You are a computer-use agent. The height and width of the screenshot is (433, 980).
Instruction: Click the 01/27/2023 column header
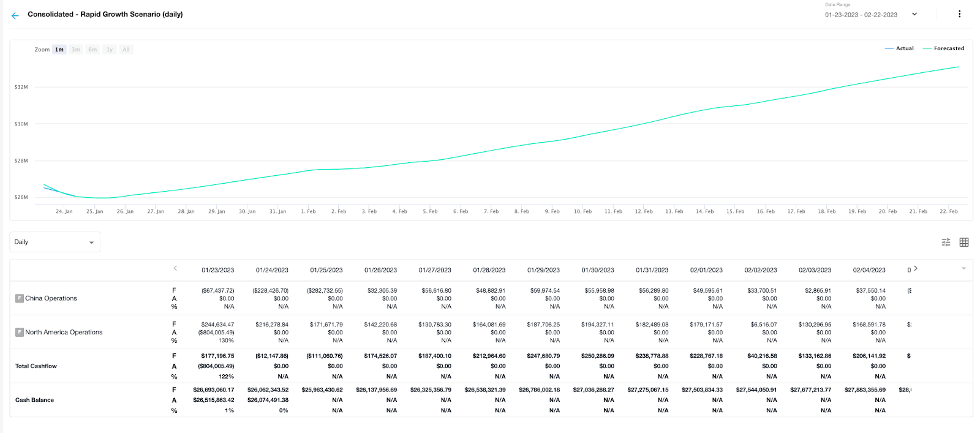435,270
